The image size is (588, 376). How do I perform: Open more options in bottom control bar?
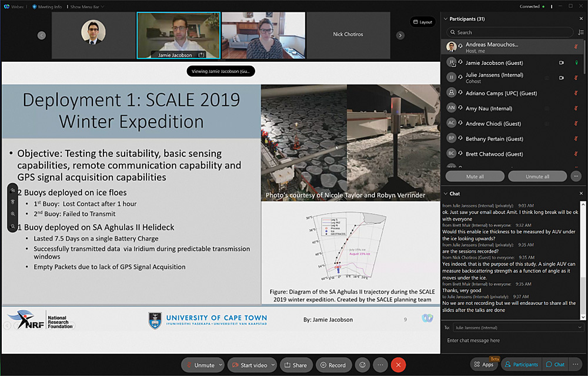tap(379, 365)
